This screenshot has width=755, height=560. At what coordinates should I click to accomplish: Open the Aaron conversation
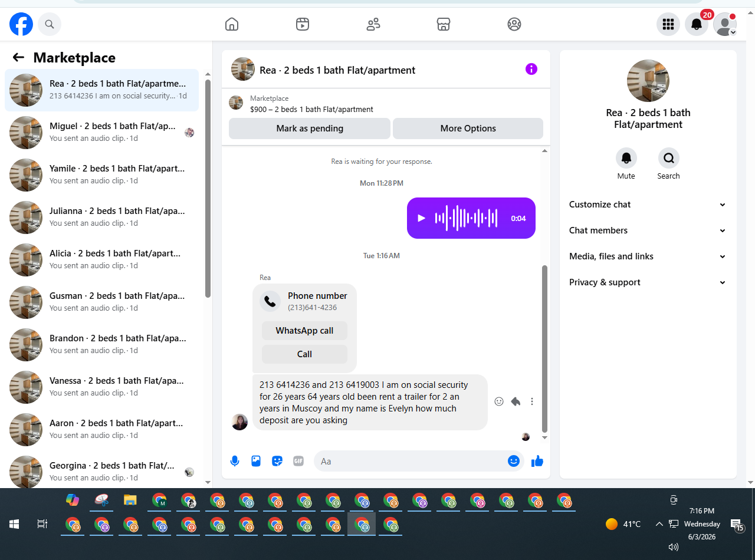pos(101,429)
